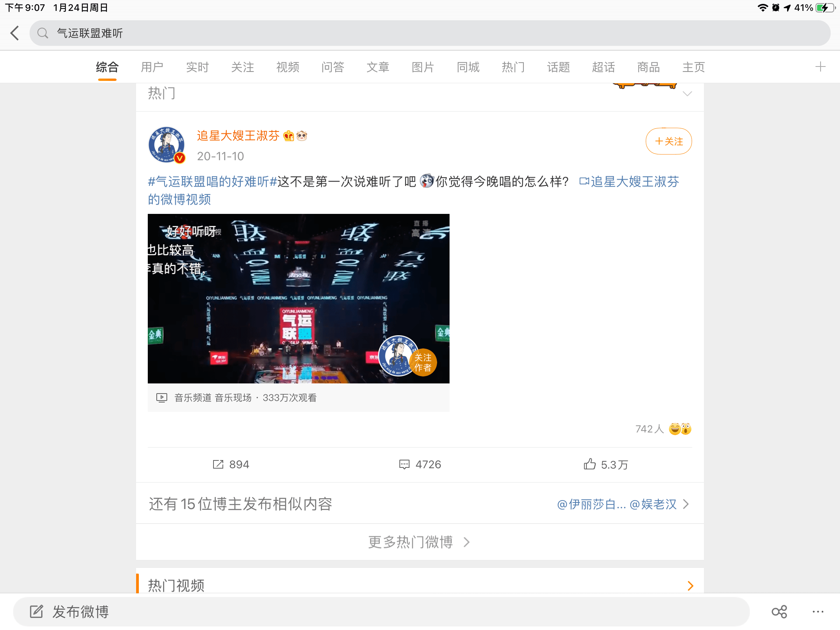The image size is (840, 630).
Task: Open the 同城 tab
Action: point(468,67)
